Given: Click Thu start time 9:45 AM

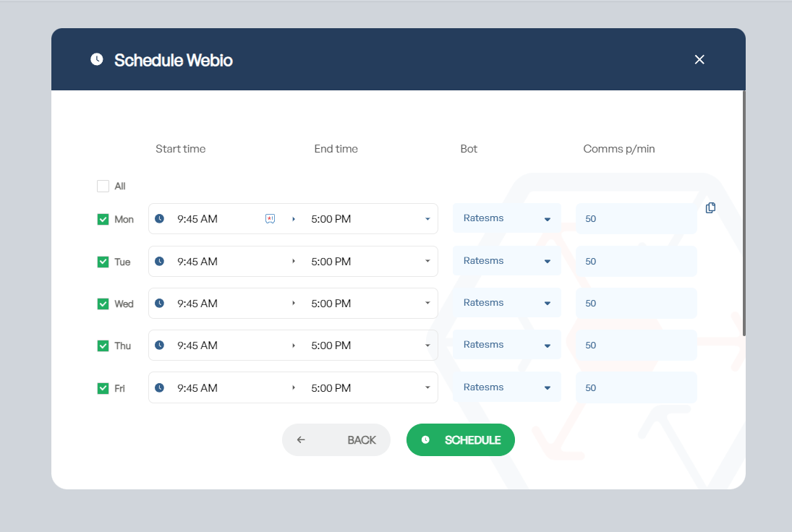Looking at the screenshot, I should tap(197, 346).
